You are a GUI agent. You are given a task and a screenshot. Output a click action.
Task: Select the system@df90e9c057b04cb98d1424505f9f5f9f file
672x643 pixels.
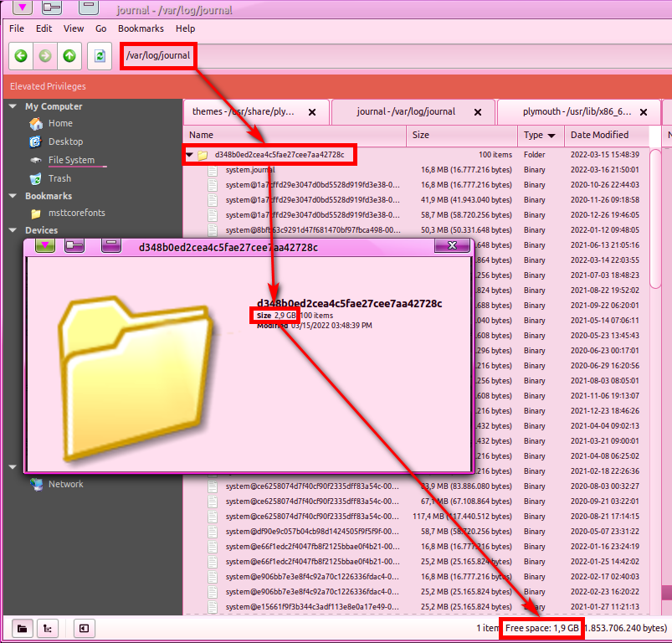[x=417, y=532]
